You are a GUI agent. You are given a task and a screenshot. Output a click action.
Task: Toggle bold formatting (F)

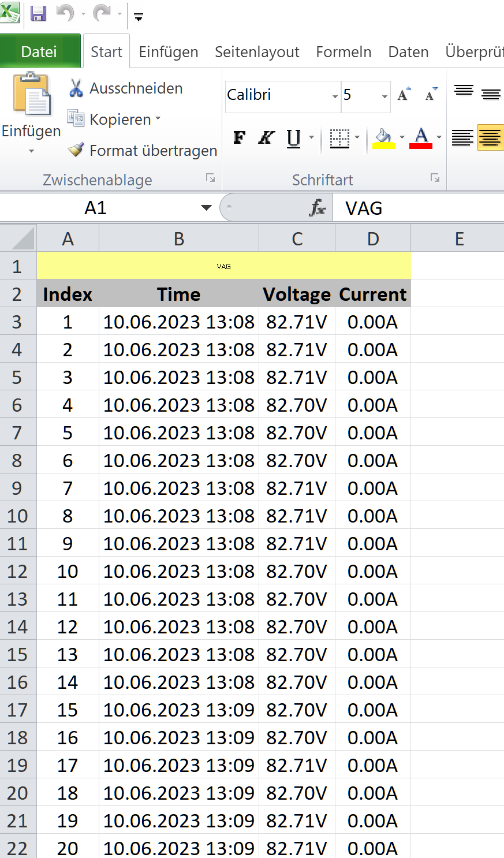click(x=239, y=137)
